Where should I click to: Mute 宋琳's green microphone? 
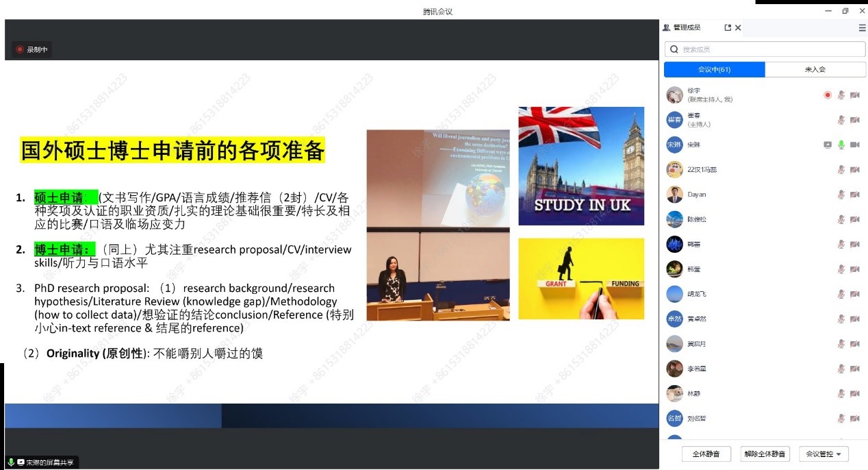point(841,145)
